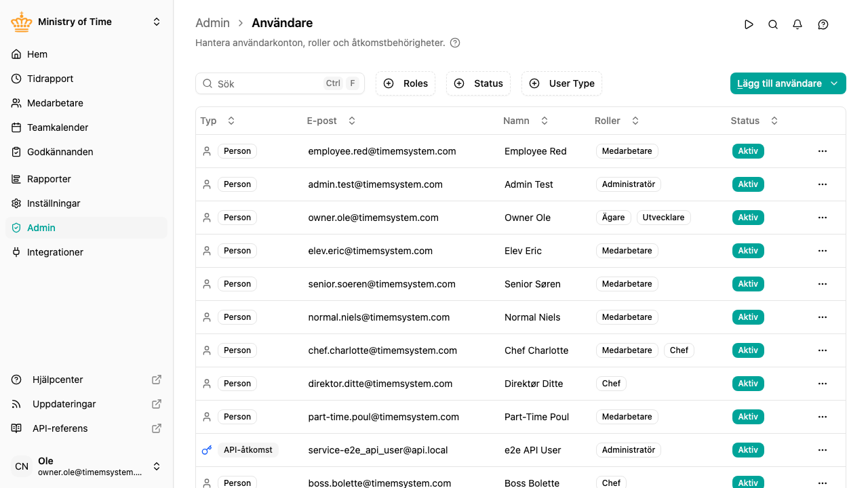Open the Status filter button
Image resolution: width=868 pixels, height=488 pixels.
[478, 83]
